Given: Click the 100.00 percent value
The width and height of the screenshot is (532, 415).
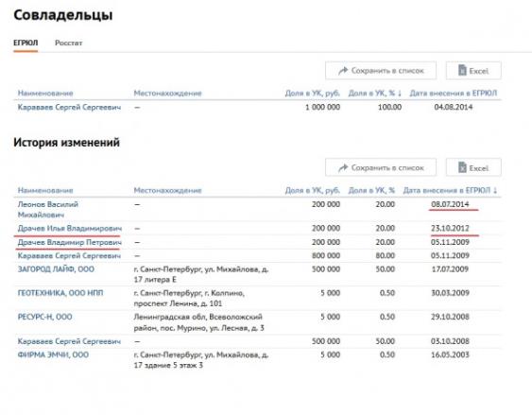Looking at the screenshot, I should (x=389, y=107).
